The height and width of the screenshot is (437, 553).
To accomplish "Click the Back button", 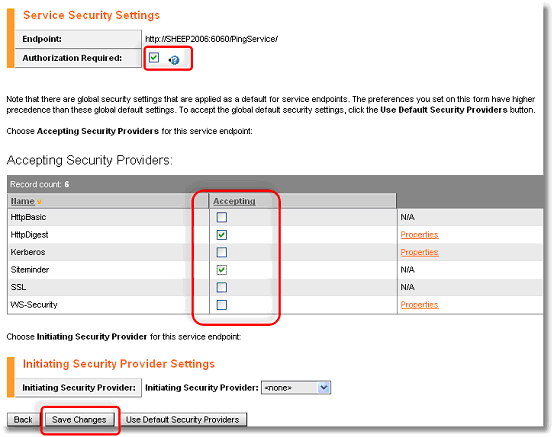I will click(x=23, y=420).
